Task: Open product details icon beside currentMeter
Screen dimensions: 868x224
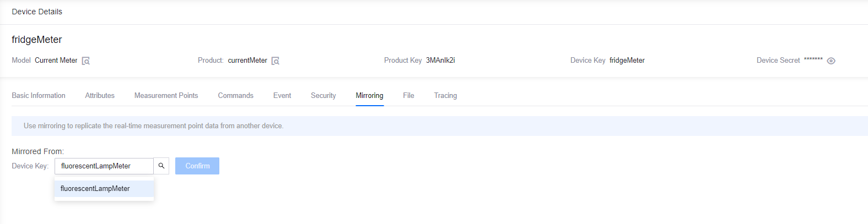Action: (x=275, y=61)
